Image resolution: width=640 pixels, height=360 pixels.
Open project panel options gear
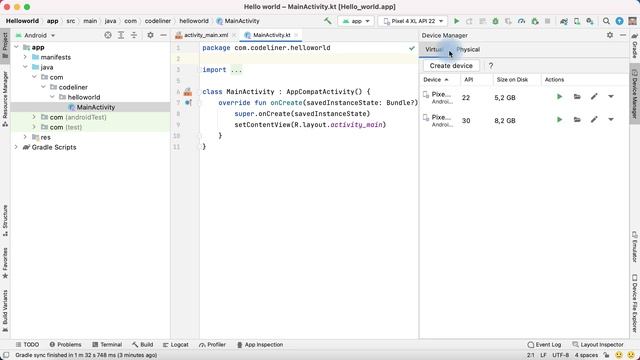tap(150, 35)
